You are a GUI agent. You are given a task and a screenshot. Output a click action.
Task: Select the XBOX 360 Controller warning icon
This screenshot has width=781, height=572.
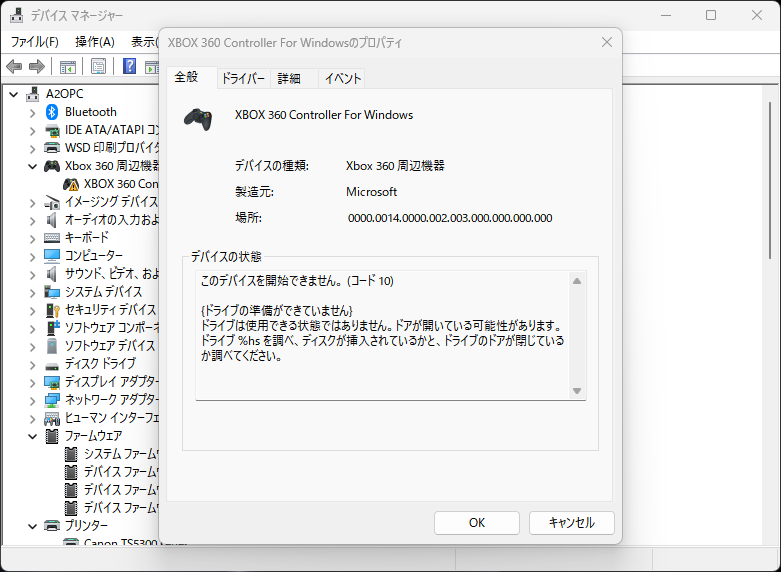point(71,184)
